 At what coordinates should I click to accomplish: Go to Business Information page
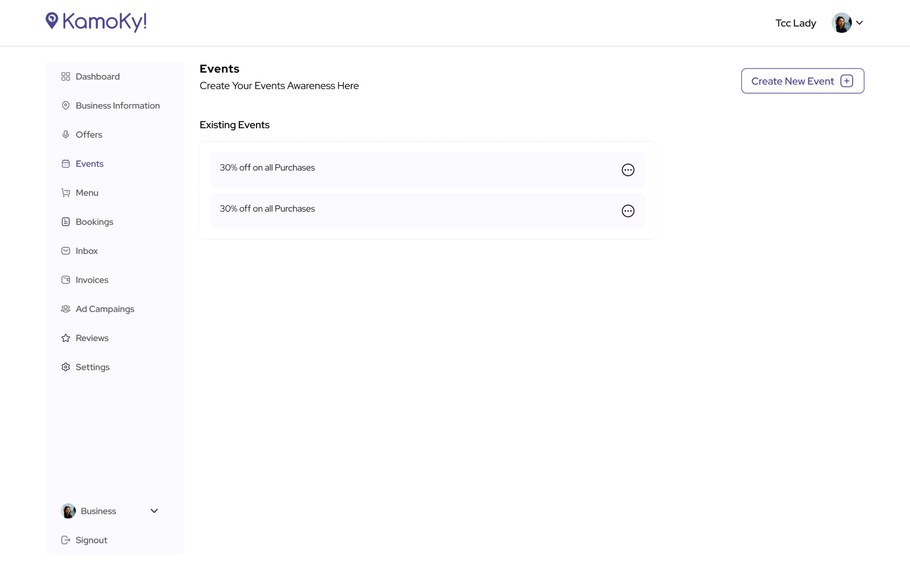117,106
